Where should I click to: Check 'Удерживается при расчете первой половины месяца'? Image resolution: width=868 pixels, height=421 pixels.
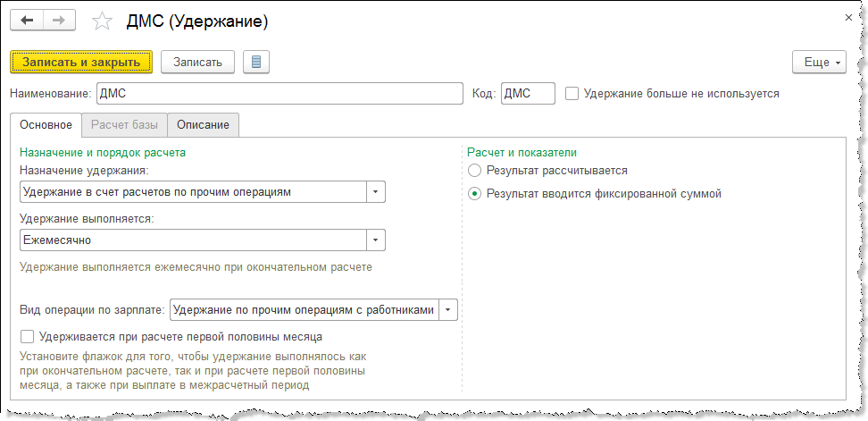(x=27, y=337)
